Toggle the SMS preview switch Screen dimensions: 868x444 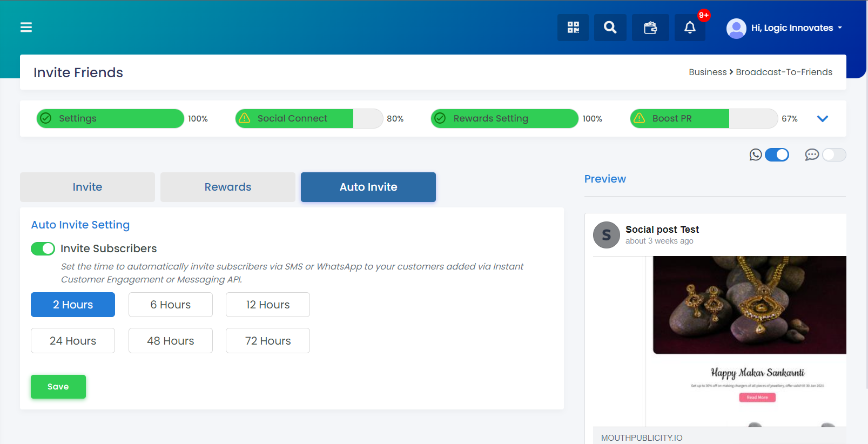click(x=834, y=155)
